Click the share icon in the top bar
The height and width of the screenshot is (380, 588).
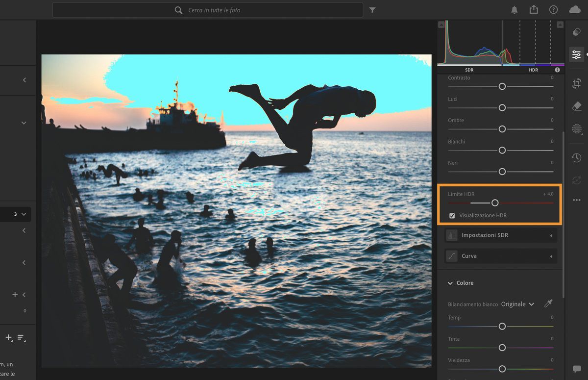tap(534, 9)
